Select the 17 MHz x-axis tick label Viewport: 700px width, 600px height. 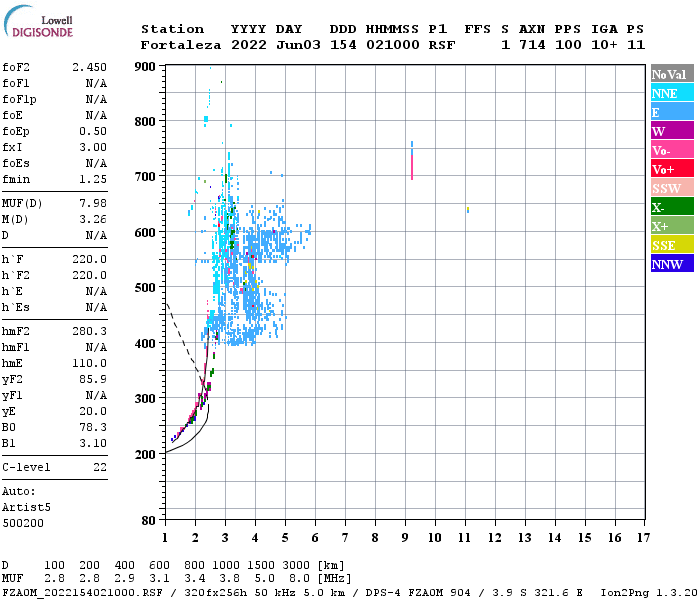643,538
